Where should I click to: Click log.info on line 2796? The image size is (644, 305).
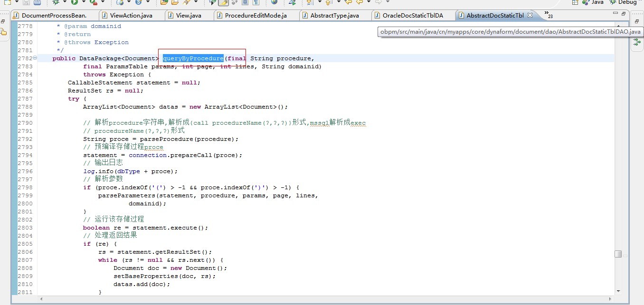coord(100,171)
